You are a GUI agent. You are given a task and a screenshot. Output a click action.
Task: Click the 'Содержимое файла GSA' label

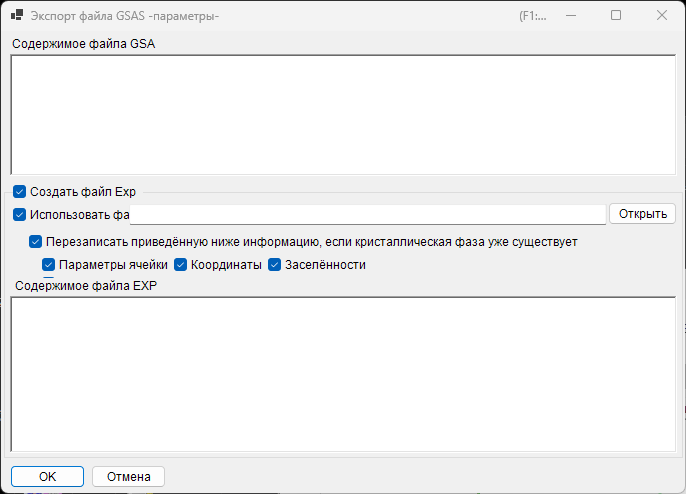click(84, 44)
